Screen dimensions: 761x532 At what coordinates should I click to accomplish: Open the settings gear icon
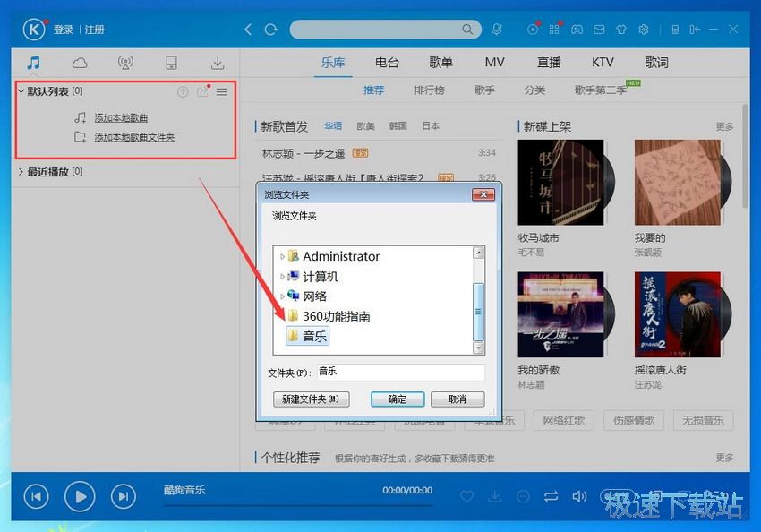(x=644, y=30)
